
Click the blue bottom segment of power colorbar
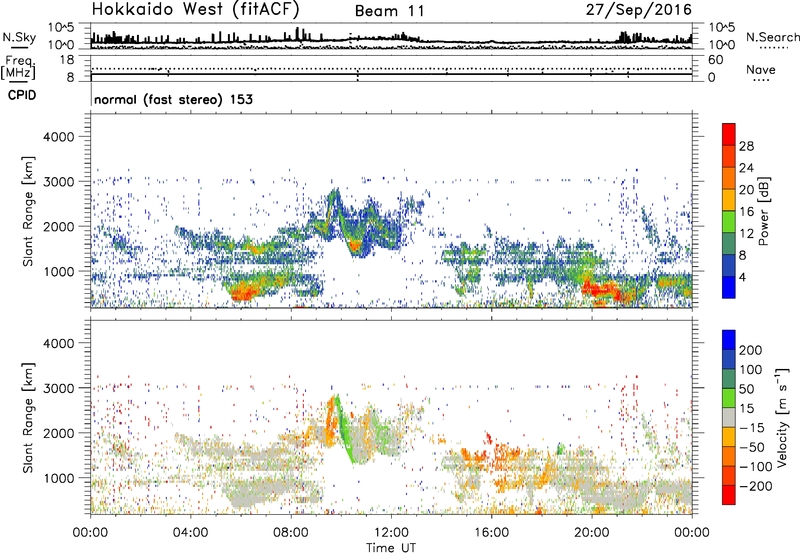[x=729, y=287]
